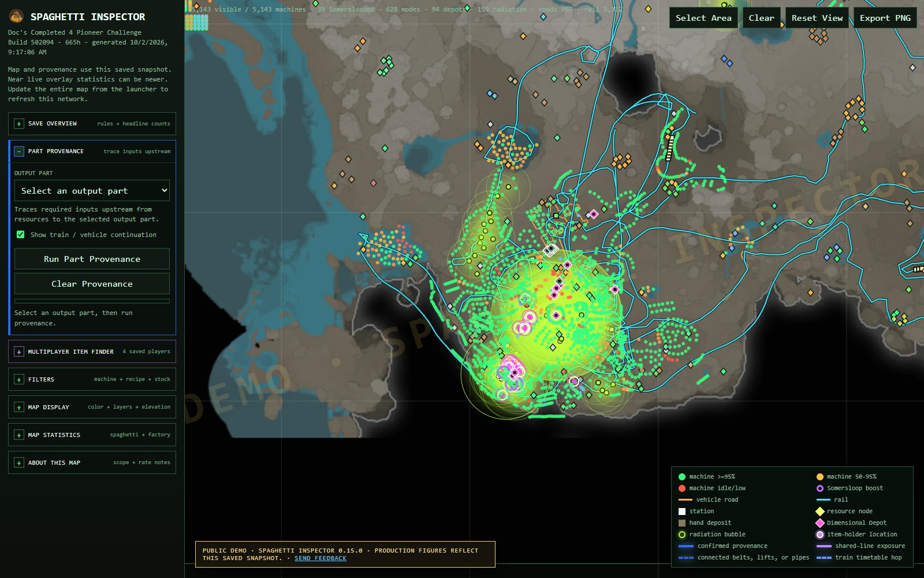Screen dimensions: 924x578
Task: Export the map as PNG
Action: coord(885,18)
